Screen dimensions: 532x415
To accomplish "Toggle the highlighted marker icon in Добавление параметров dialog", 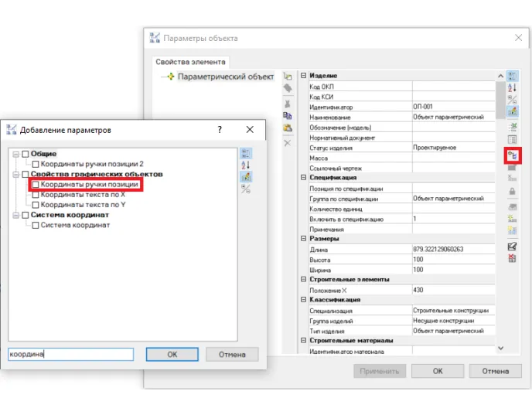I will click(246, 177).
